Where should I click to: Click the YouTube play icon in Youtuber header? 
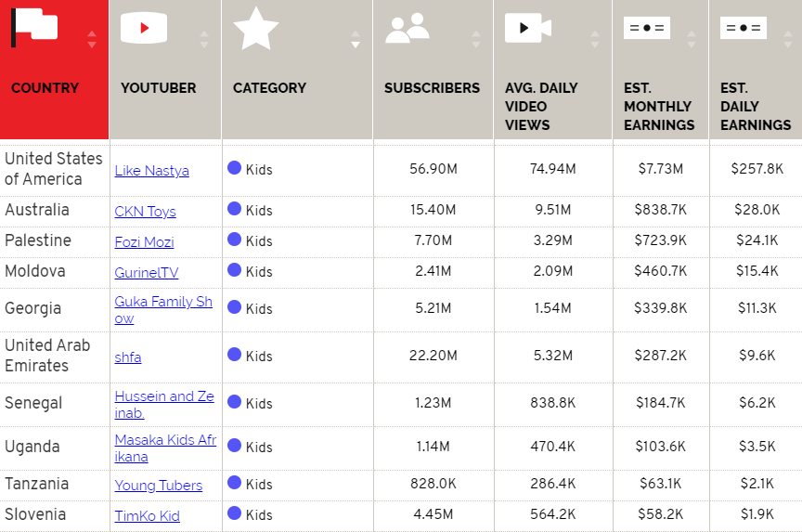click(x=144, y=28)
